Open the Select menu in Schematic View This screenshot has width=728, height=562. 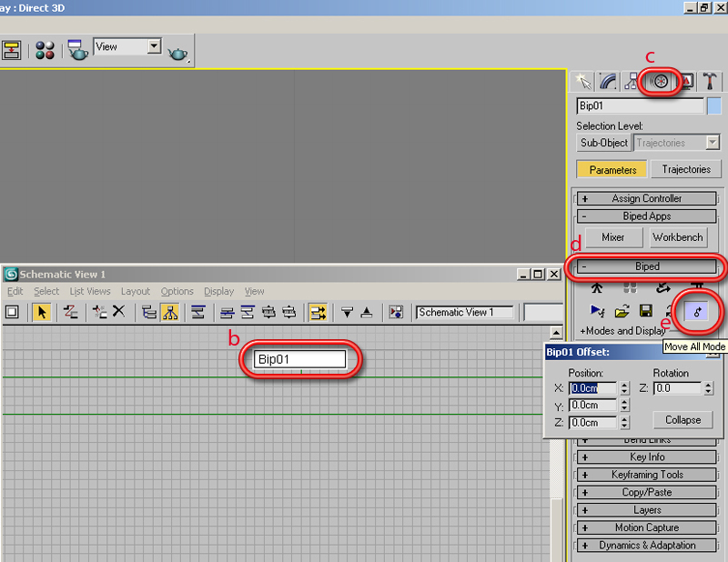click(46, 291)
